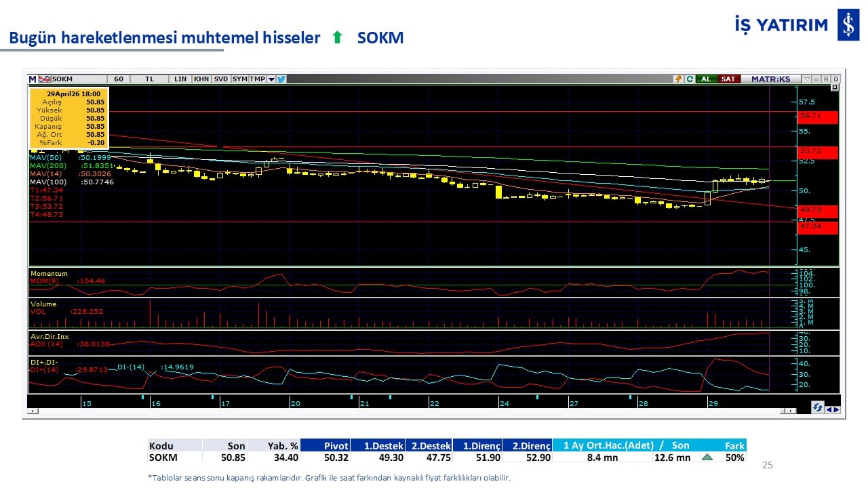Click the blue sync icon at bottom right

818,408
